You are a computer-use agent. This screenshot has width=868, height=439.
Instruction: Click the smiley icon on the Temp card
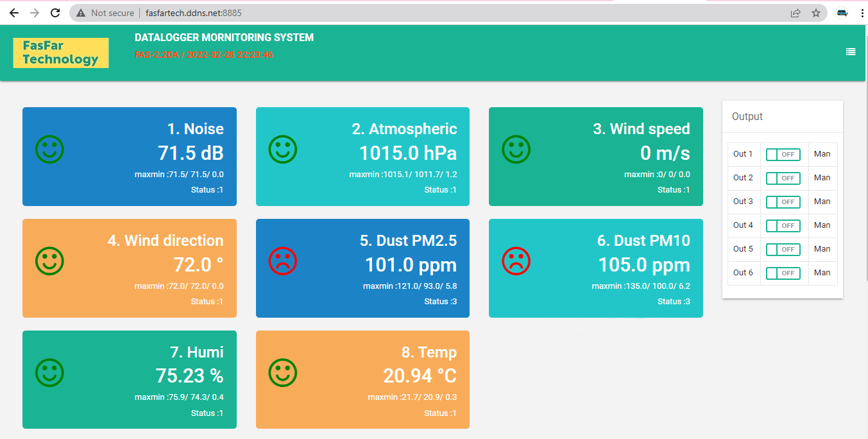tap(283, 372)
